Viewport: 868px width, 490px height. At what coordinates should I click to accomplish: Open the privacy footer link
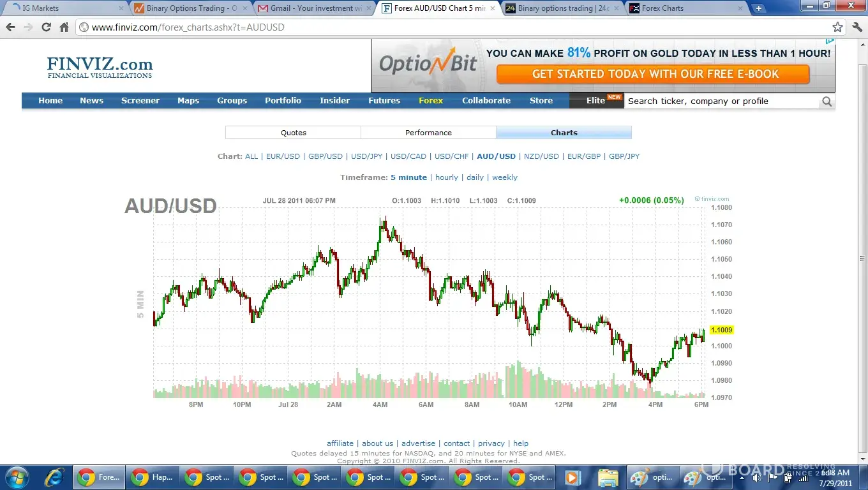(491, 443)
